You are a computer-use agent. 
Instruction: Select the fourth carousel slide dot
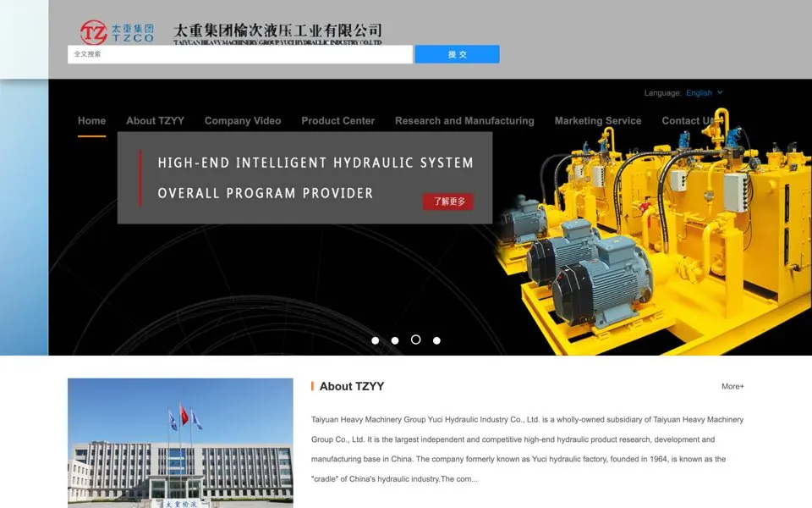(436, 340)
